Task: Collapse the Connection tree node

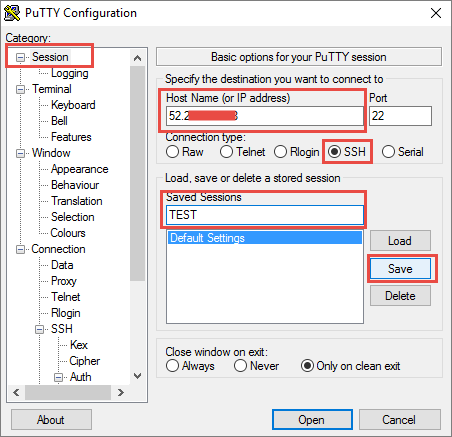Action: click(20, 249)
